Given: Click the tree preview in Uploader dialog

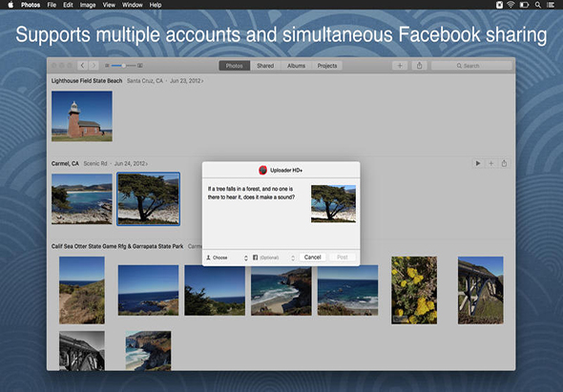Looking at the screenshot, I should [x=334, y=203].
